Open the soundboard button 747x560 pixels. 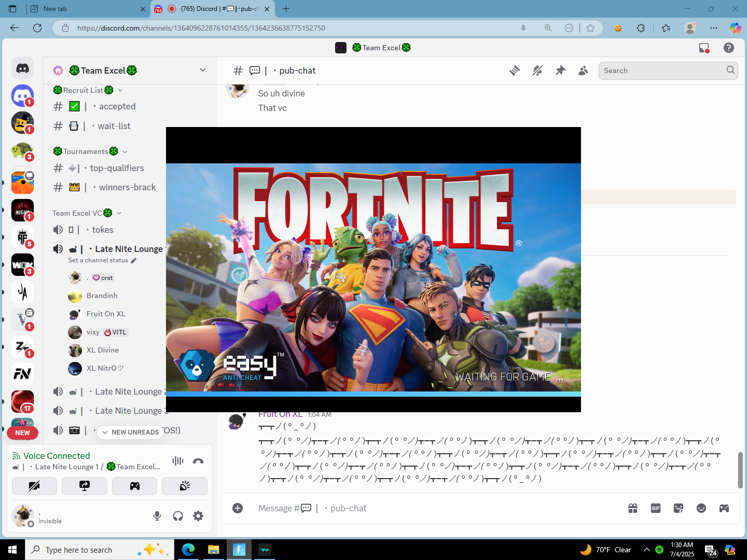pos(185,486)
